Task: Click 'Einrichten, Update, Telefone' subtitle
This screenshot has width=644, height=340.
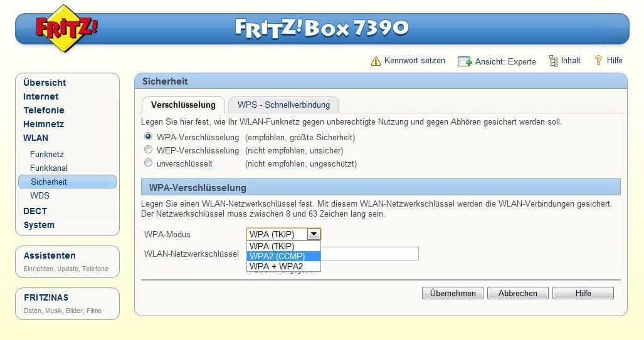Action: point(66,269)
